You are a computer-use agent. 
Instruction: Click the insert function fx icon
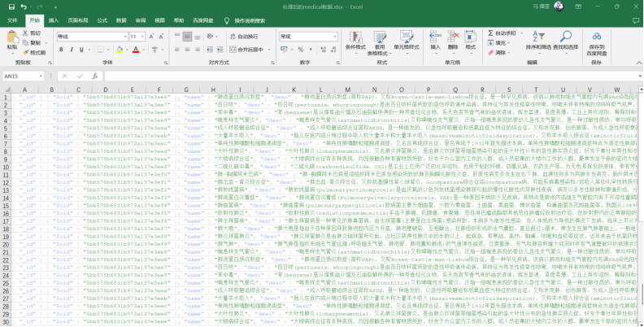pyautogui.click(x=97, y=76)
